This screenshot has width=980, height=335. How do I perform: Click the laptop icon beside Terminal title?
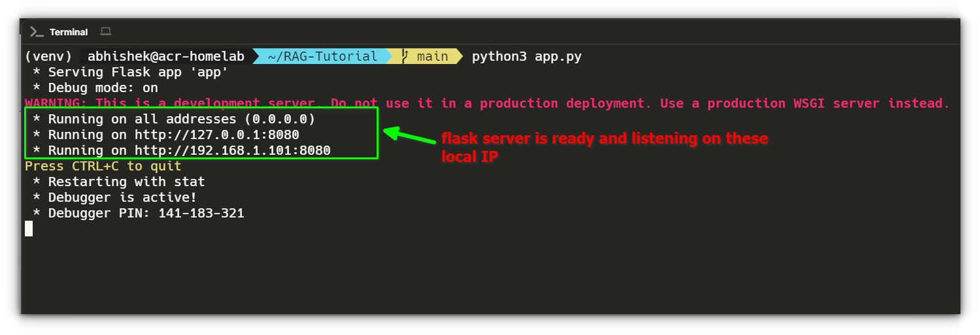106,31
